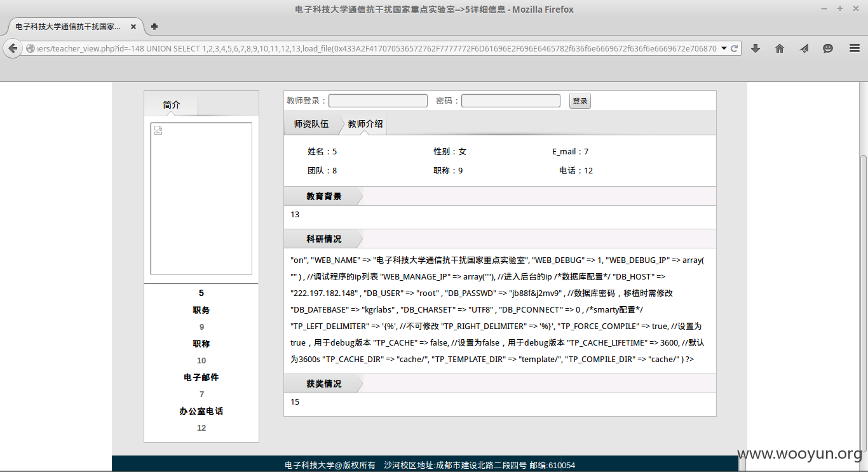Open a new tab with plus button

click(x=154, y=27)
